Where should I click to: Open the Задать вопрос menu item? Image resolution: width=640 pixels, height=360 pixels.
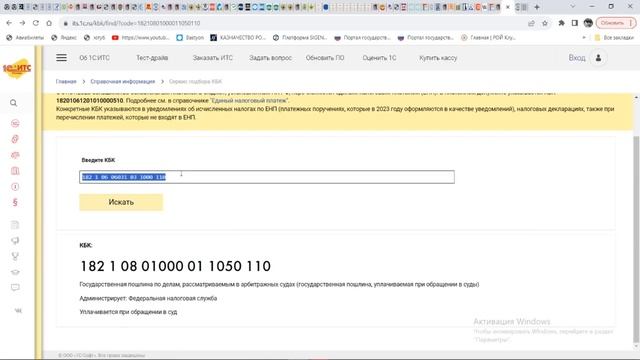point(270,58)
